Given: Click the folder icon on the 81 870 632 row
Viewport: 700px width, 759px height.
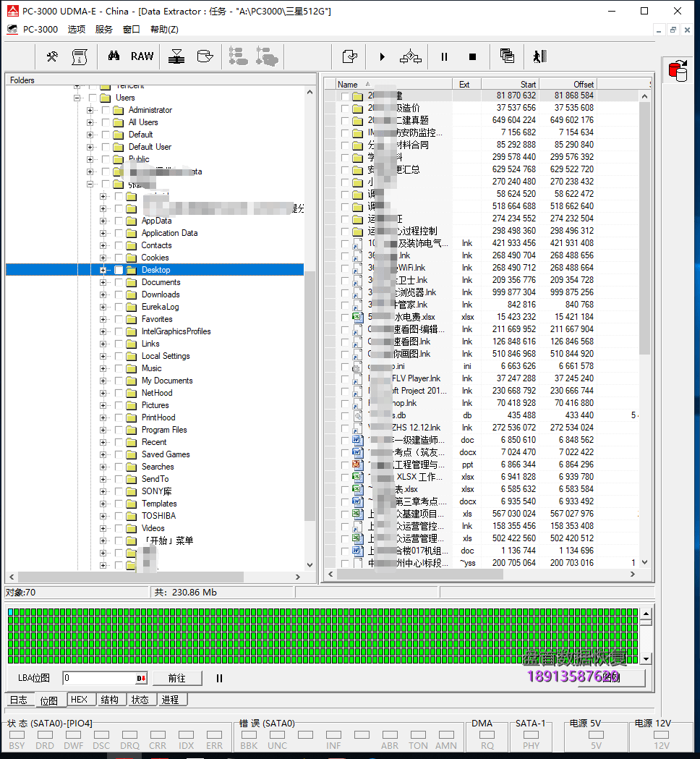Looking at the screenshot, I should 357,96.
